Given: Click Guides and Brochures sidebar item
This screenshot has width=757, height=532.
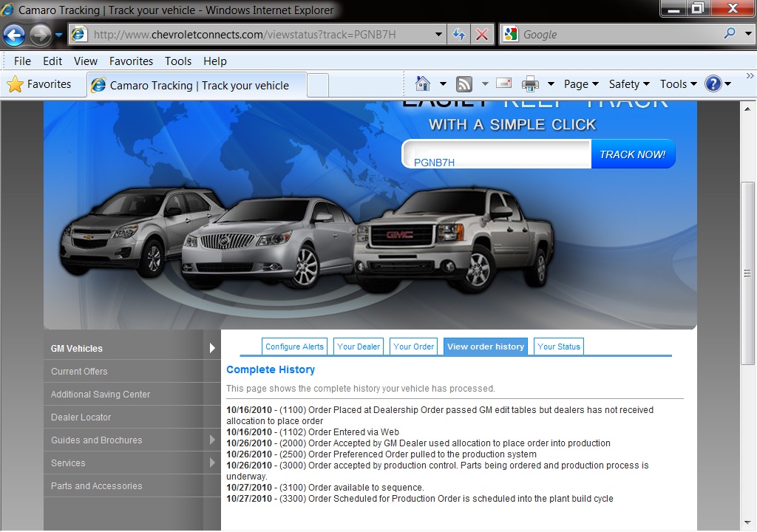Looking at the screenshot, I should pyautogui.click(x=97, y=440).
